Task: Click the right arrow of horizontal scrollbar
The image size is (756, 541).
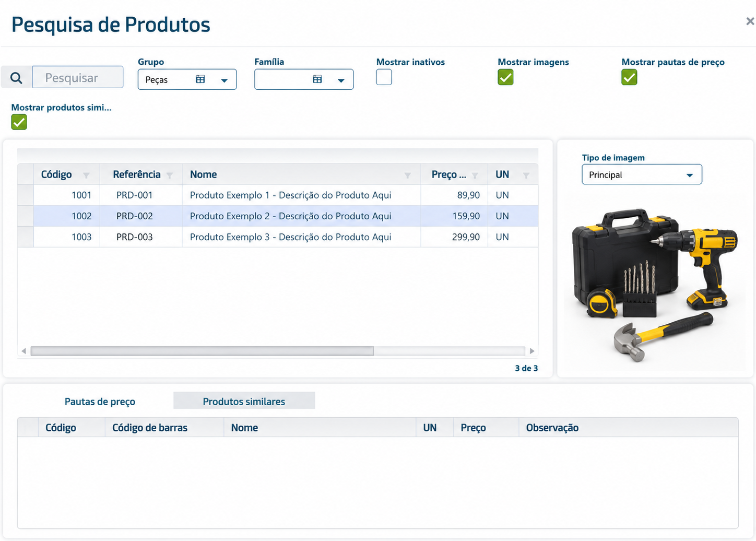Action: click(532, 351)
